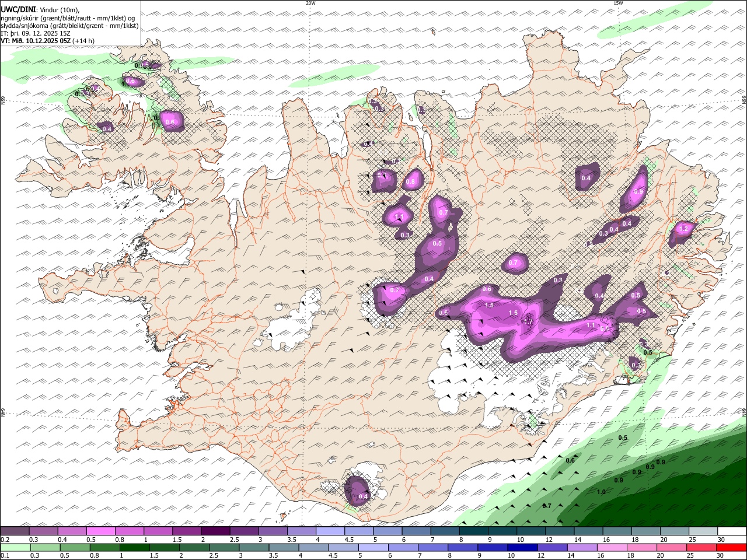Select upper scale swatch between 0.3 and 0.4
The height and width of the screenshot is (560, 747).
point(43,531)
